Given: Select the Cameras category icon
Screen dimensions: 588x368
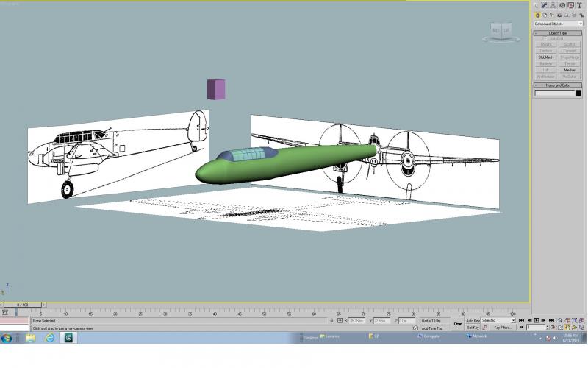Looking at the screenshot, I should [x=559, y=15].
